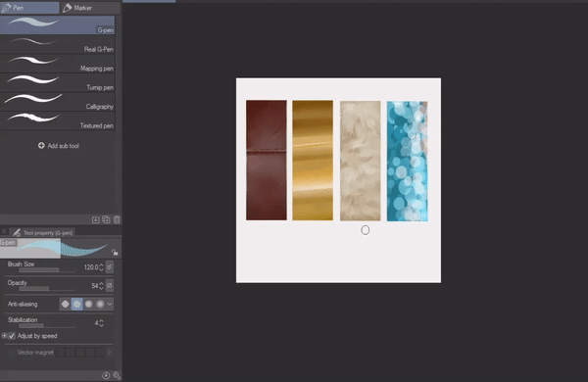Click Add sub tool
Viewport: 588px width, 382px height.
click(x=59, y=145)
